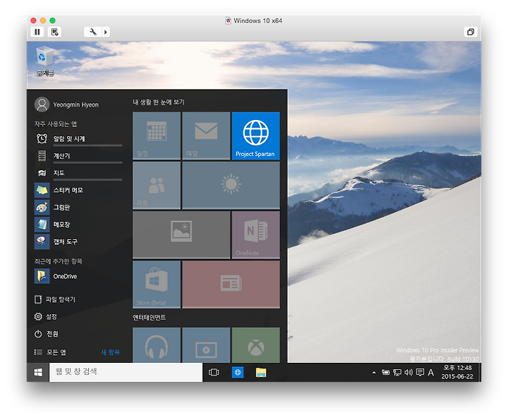Pause the virtual machine
This screenshot has height=420, width=508.
pyautogui.click(x=37, y=32)
